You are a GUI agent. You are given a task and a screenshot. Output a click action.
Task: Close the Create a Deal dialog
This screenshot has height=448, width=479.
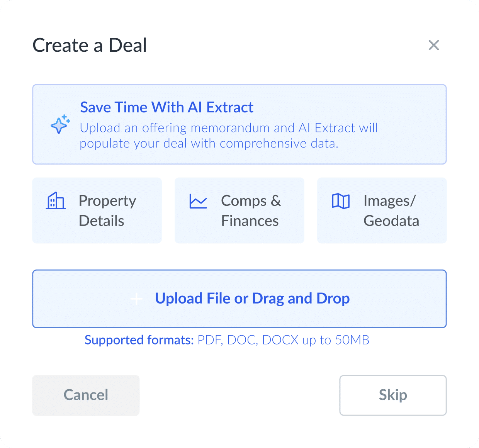click(x=434, y=45)
